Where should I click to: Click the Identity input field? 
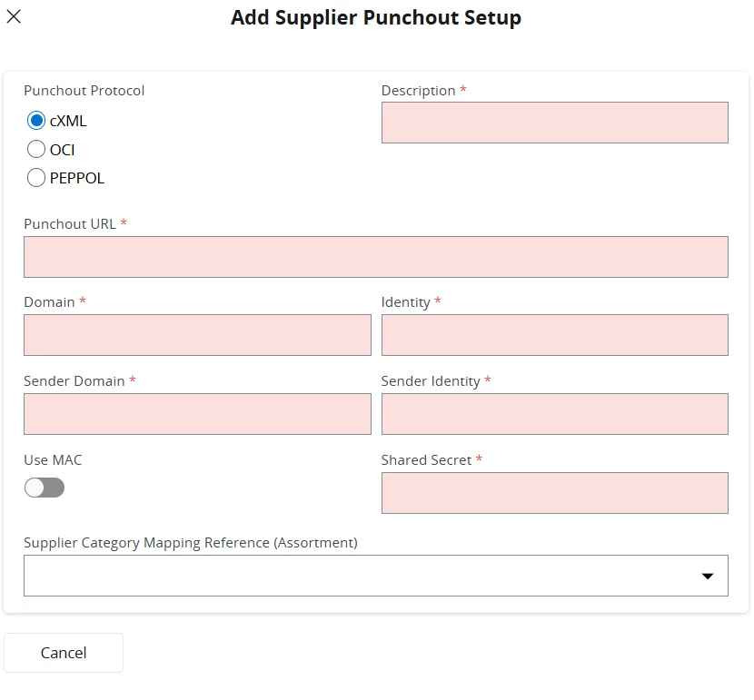(x=555, y=335)
